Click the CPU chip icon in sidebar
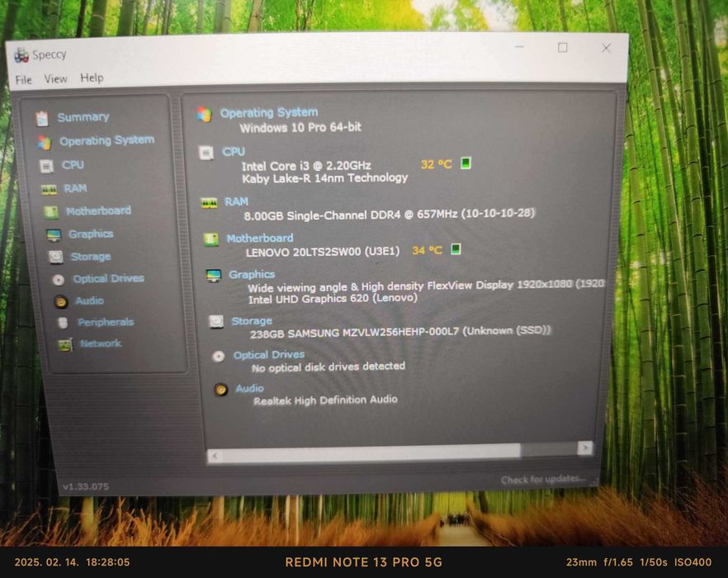The height and width of the screenshot is (578, 728). (46, 166)
